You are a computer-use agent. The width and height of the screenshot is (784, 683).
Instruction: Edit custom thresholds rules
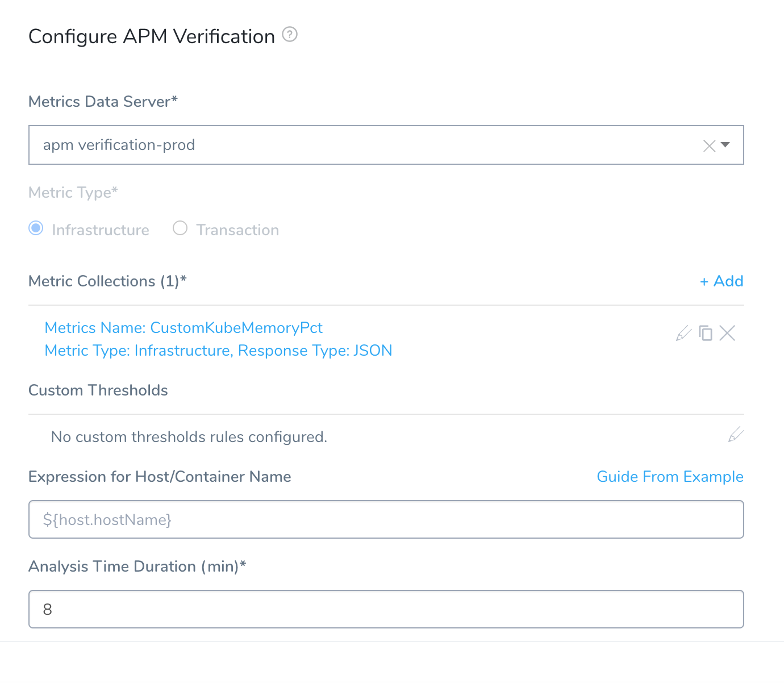click(x=736, y=435)
